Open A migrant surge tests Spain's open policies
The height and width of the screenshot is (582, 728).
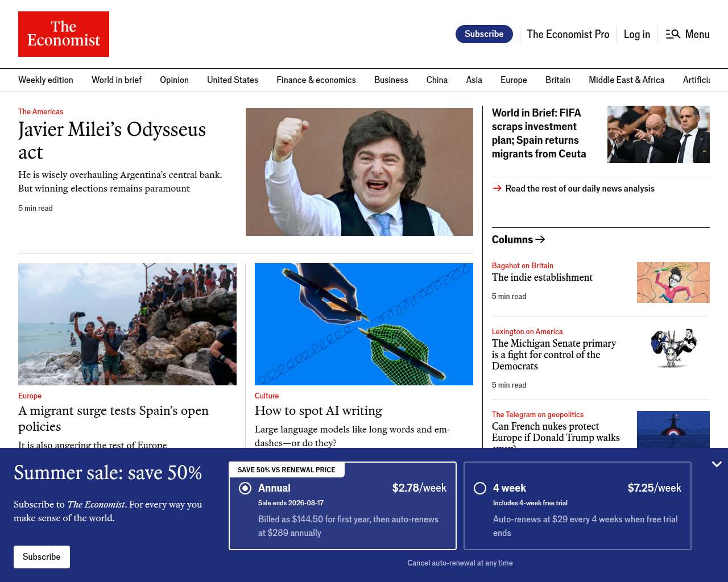click(x=113, y=418)
